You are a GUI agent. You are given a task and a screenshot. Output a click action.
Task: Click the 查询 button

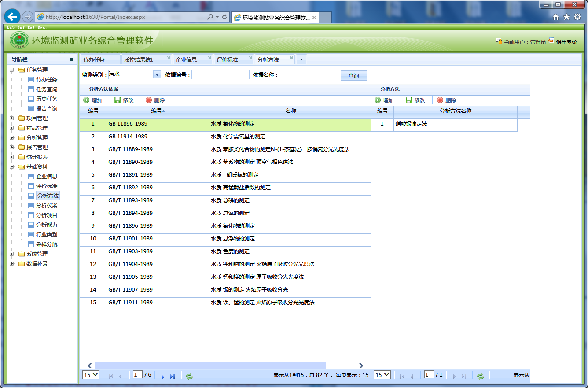[353, 76]
